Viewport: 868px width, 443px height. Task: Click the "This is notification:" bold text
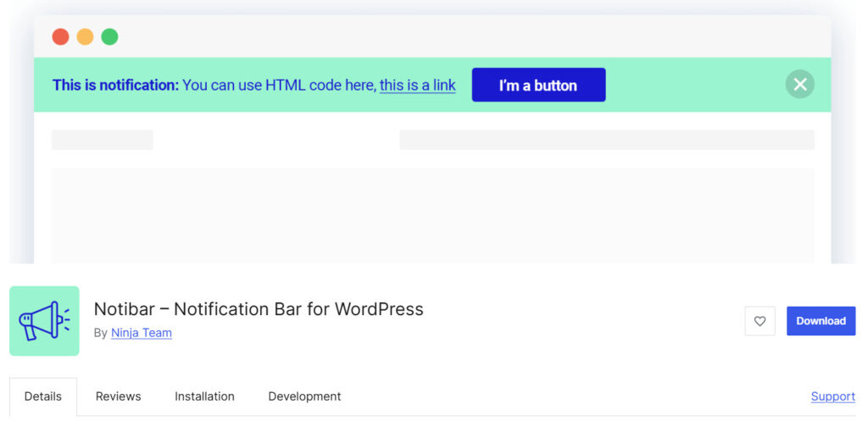tap(115, 86)
